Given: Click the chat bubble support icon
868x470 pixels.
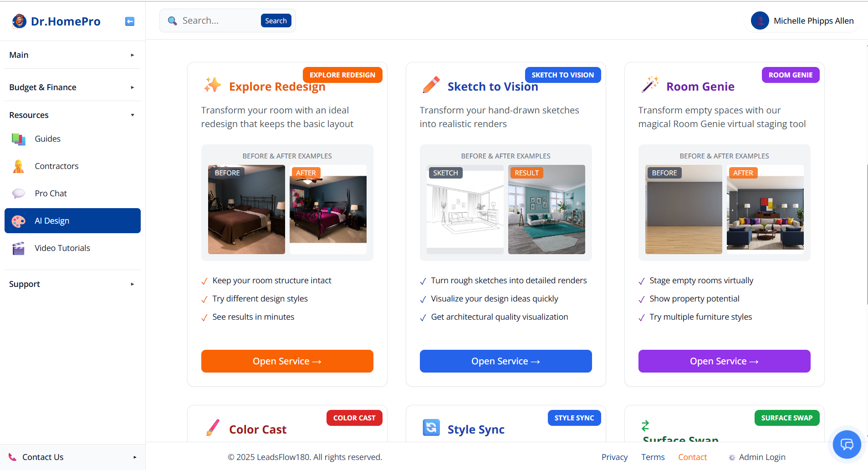Looking at the screenshot, I should [847, 444].
